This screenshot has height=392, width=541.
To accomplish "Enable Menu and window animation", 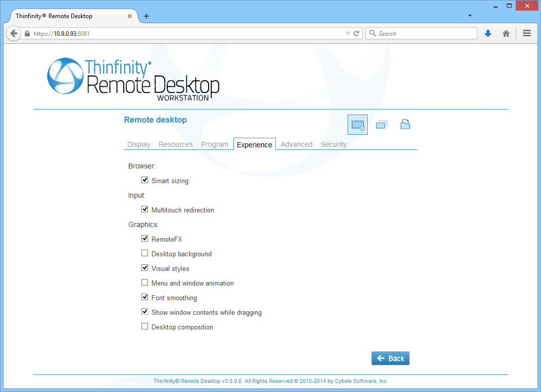I will pos(144,283).
